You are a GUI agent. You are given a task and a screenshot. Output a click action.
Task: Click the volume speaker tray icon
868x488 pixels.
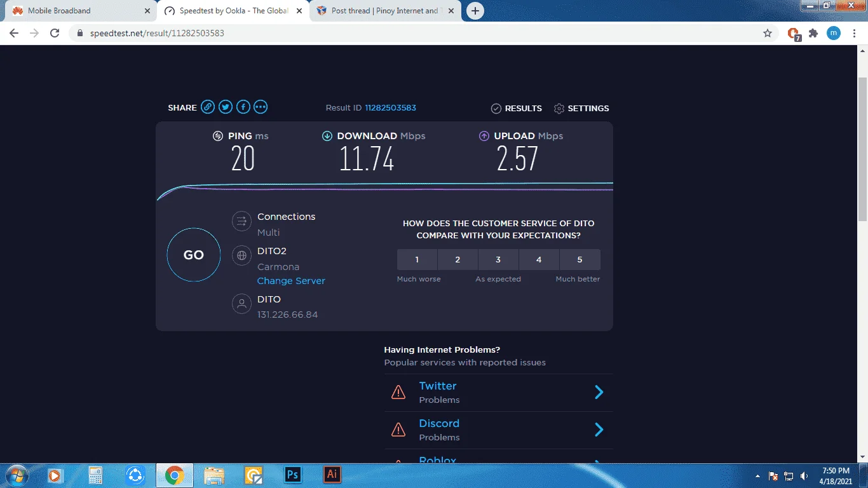click(x=804, y=476)
